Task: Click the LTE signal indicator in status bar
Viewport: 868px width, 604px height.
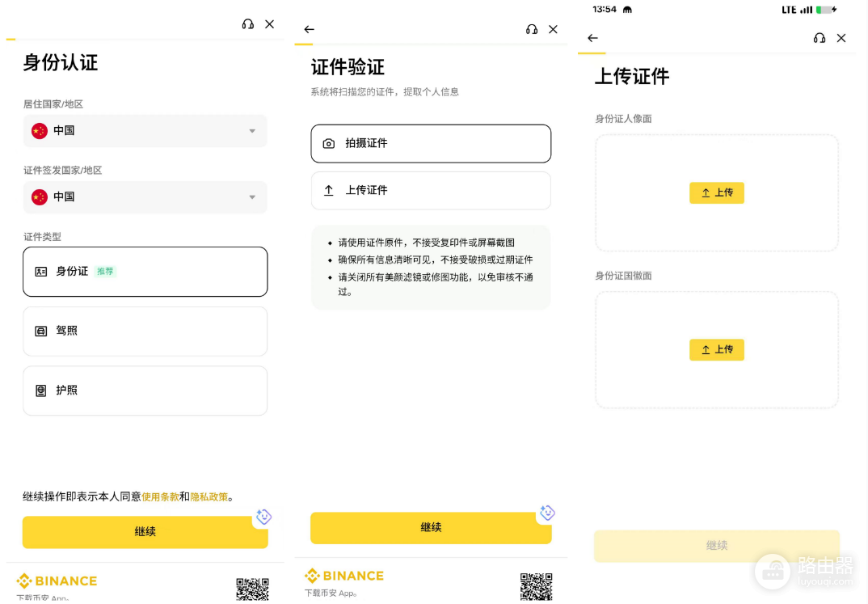Action: coord(797,10)
